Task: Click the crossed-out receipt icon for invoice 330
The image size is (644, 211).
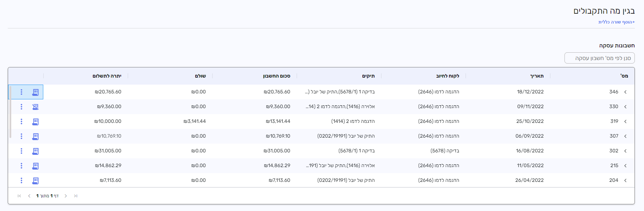Action: click(36, 107)
